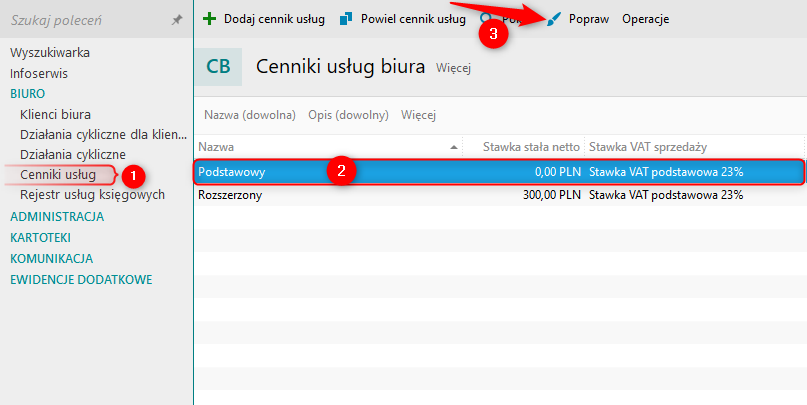Open Rejestr usług księgowych

[x=93, y=195]
